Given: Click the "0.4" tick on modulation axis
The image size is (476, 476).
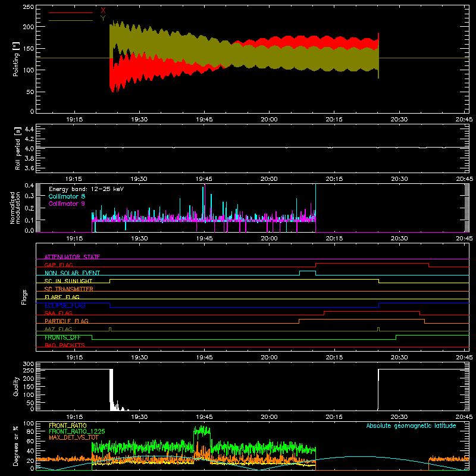Looking at the screenshot, I should (29, 186).
